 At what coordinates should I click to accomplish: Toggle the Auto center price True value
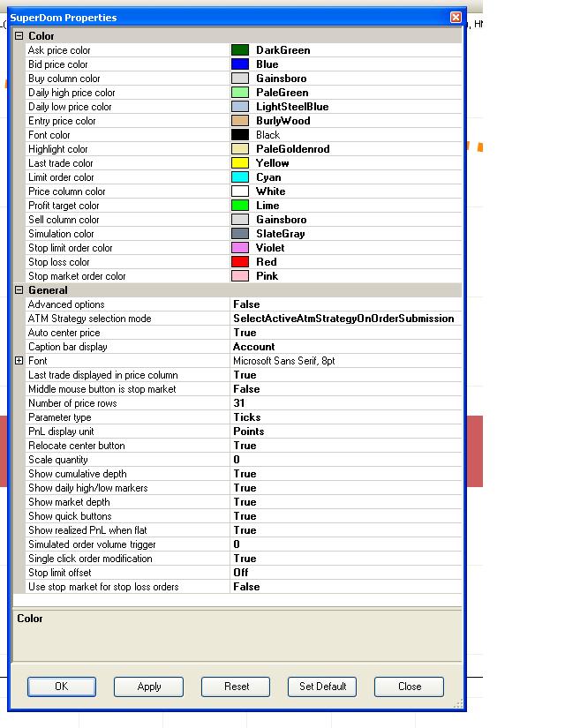click(x=344, y=333)
